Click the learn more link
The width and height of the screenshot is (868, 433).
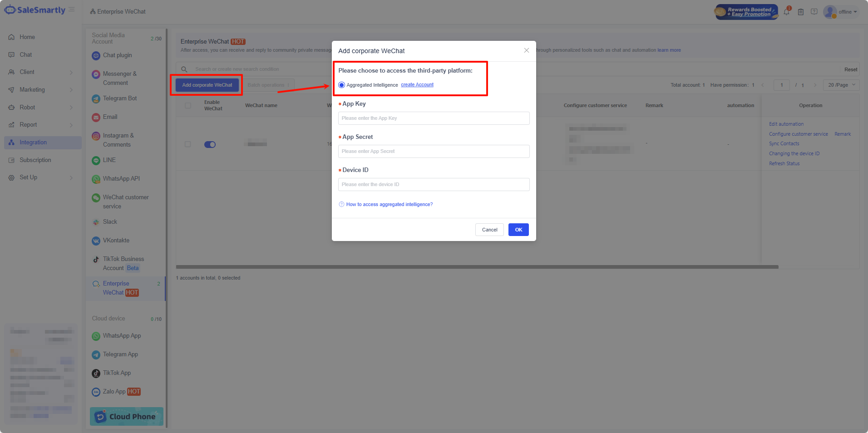click(669, 50)
